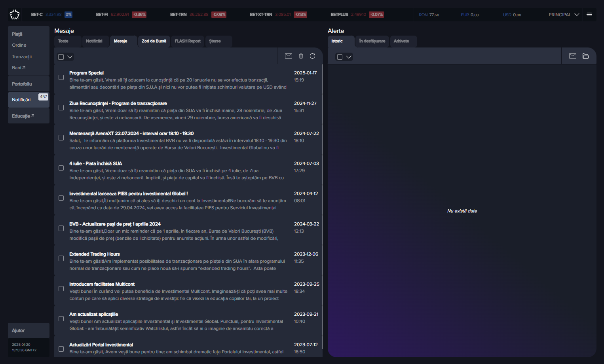Screen dimensions: 604x364
Task: Open the PRINCIPAL account dropdown
Action: (564, 15)
